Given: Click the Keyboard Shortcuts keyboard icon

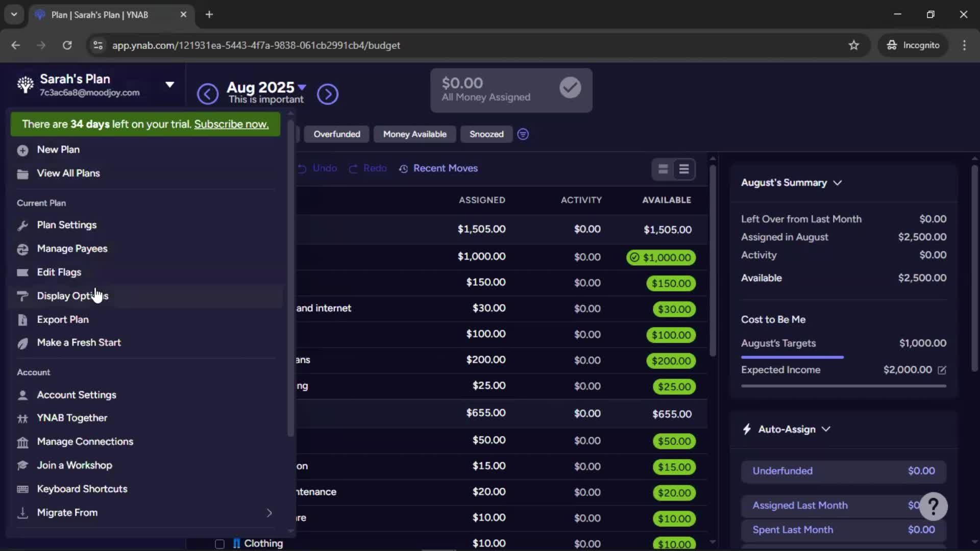Looking at the screenshot, I should (22, 489).
